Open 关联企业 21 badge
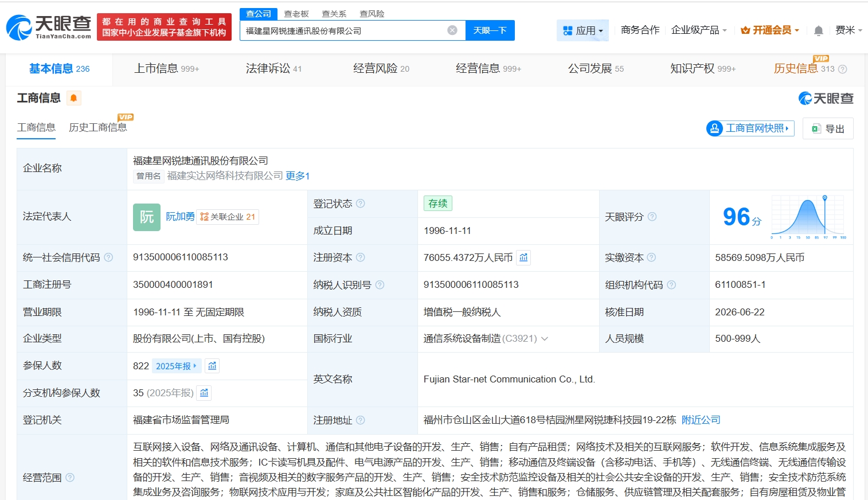Screen dimensions: 868x500 (x=228, y=217)
